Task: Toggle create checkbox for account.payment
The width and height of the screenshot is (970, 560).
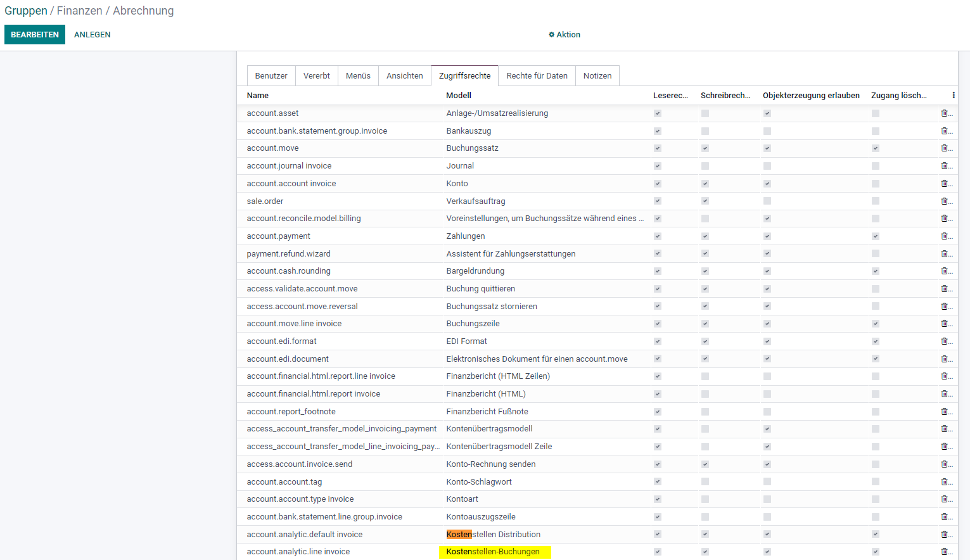Action: click(767, 236)
